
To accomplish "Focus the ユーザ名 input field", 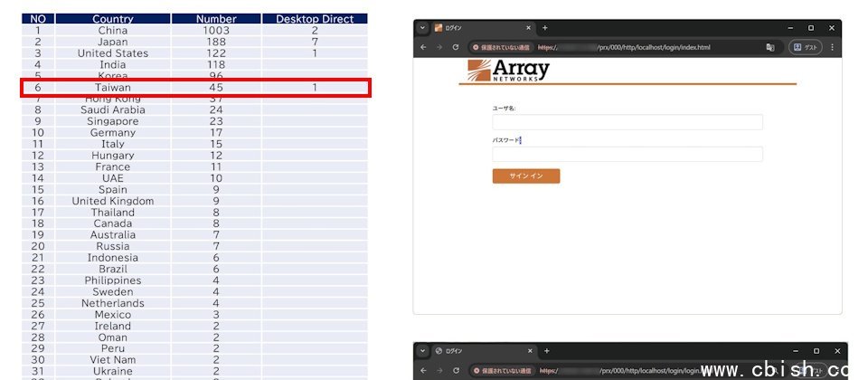I will 627,122.
